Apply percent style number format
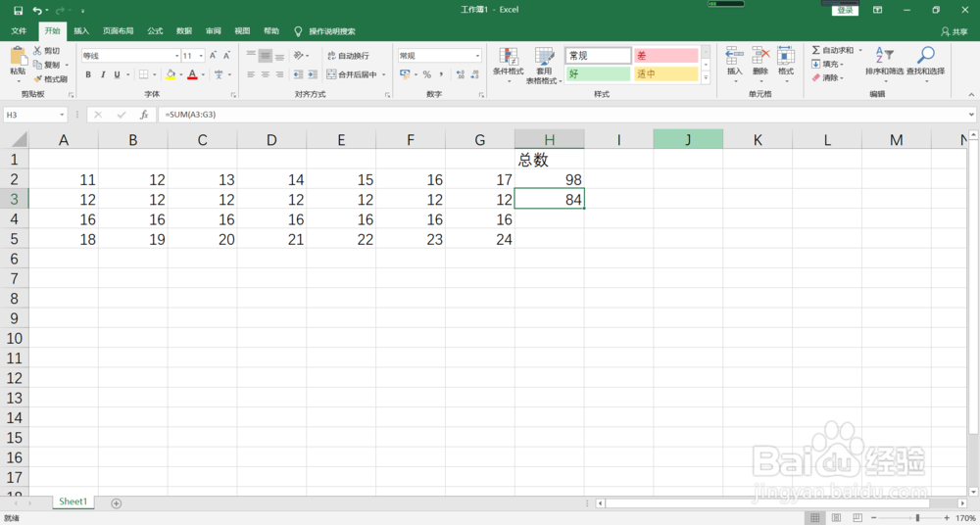 click(427, 74)
